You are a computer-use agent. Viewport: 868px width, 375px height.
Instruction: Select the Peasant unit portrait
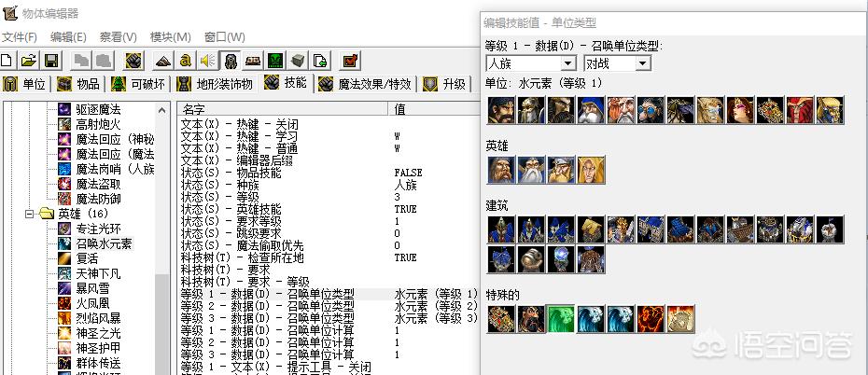(x=501, y=110)
